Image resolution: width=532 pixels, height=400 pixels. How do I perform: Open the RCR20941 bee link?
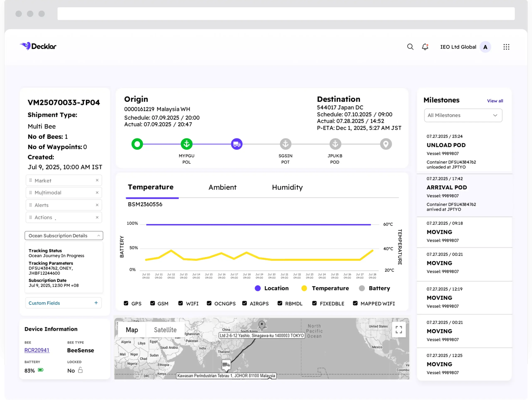coord(37,350)
